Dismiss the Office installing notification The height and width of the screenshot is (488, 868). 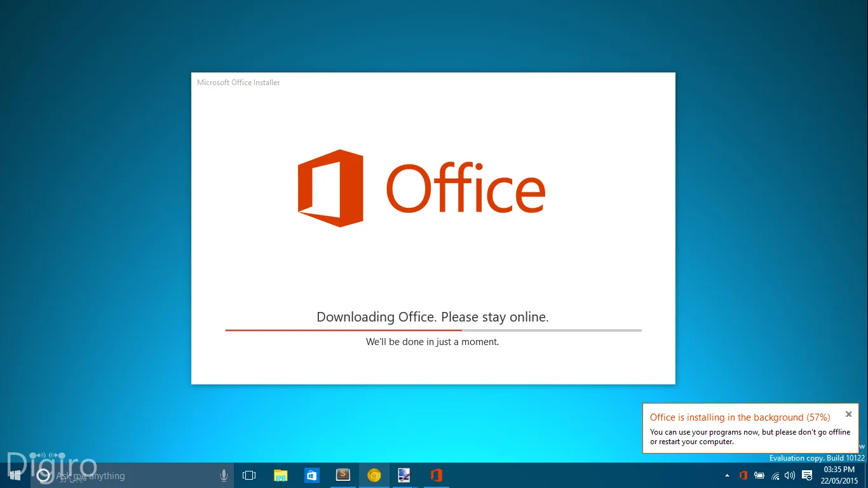click(x=848, y=414)
